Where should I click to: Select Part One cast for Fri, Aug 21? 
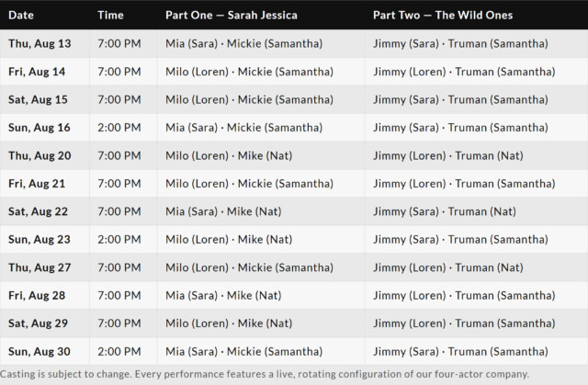pos(249,184)
